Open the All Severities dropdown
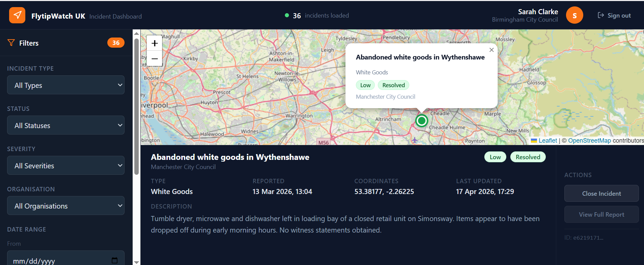 pyautogui.click(x=66, y=165)
